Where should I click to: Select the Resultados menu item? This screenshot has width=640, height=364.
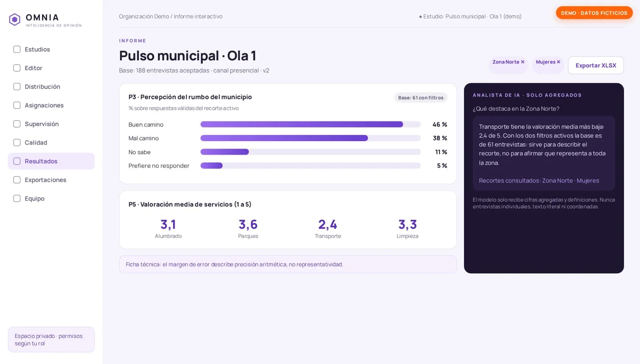tap(51, 161)
